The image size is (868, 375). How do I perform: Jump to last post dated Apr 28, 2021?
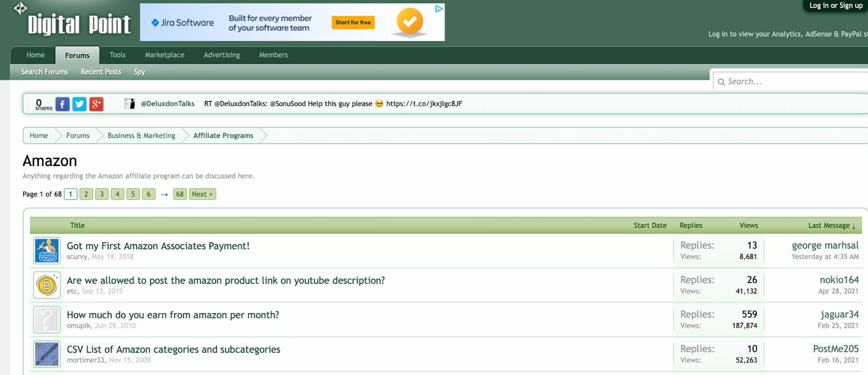(838, 291)
